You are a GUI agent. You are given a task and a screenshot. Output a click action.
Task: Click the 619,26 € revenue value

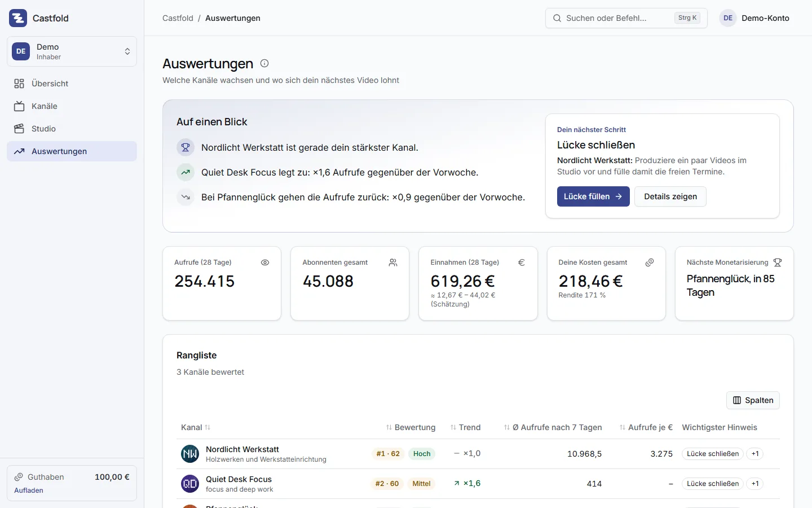(463, 281)
